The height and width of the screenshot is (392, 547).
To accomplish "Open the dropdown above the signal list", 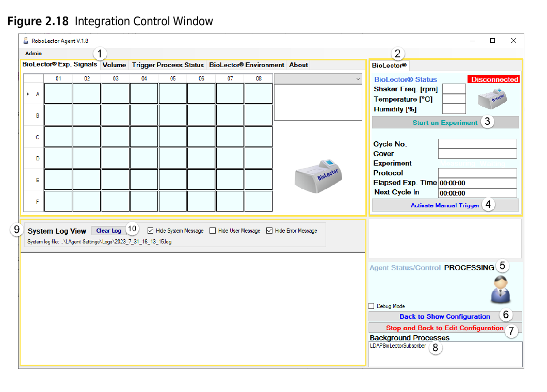I will tap(318, 79).
